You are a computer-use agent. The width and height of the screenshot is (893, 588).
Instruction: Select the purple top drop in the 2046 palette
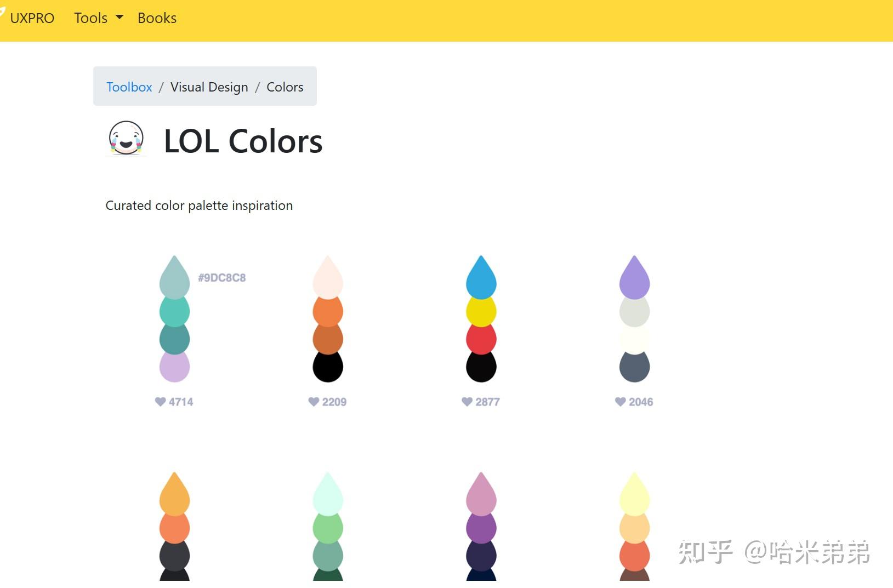tap(635, 278)
